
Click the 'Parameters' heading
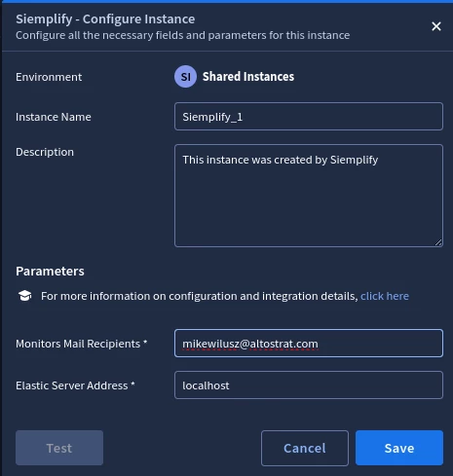pyautogui.click(x=50, y=272)
